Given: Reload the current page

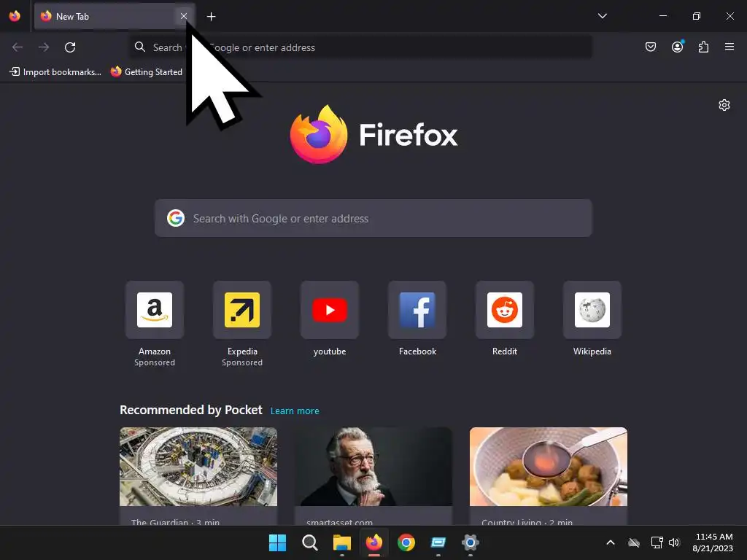Looking at the screenshot, I should pos(70,47).
